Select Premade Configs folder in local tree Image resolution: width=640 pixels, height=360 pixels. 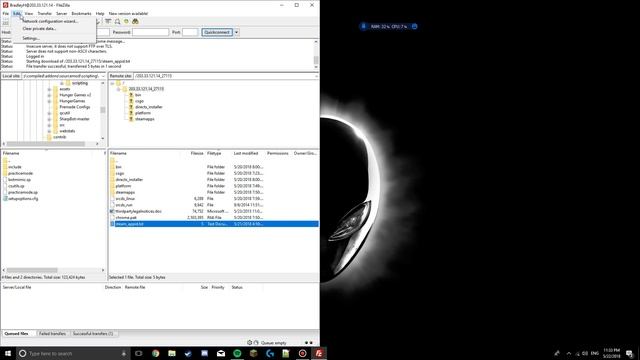pos(74,107)
